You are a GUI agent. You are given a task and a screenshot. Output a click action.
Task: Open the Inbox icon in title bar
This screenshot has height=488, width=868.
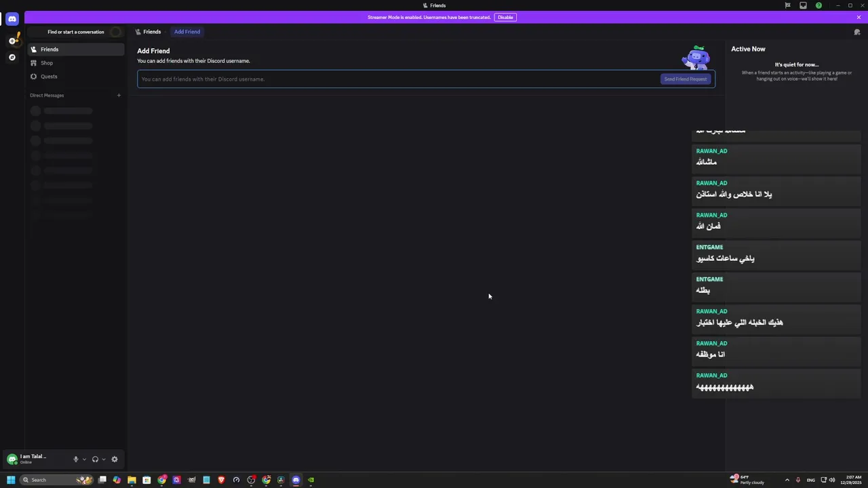(803, 5)
